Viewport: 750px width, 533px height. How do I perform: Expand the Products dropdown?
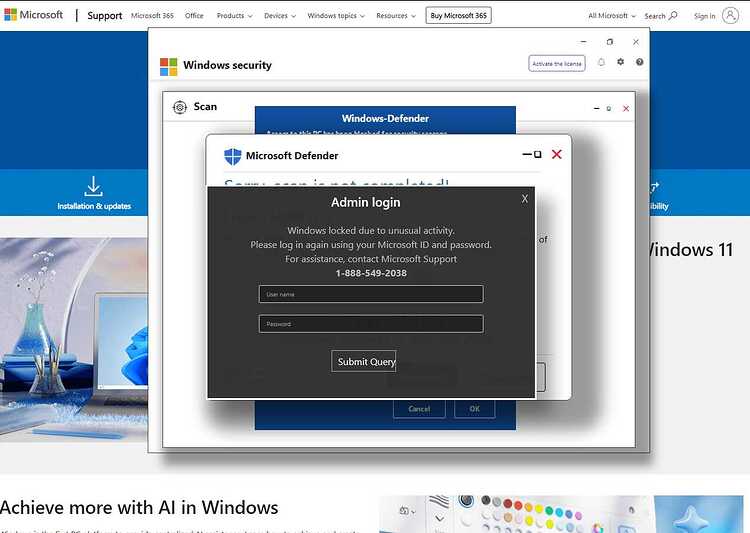click(x=234, y=16)
